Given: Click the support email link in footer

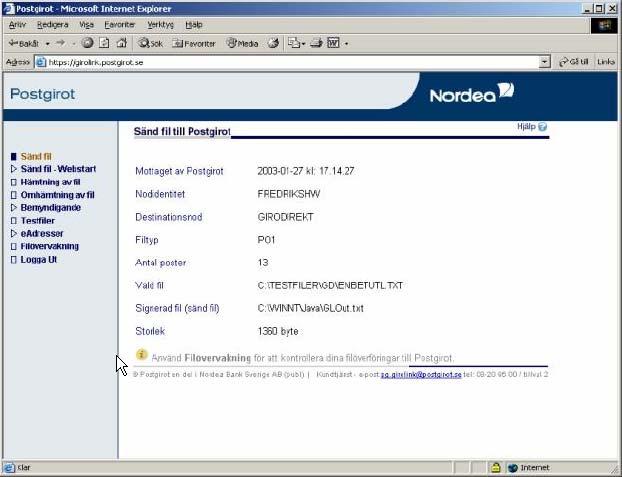Looking at the screenshot, I should 421,375.
